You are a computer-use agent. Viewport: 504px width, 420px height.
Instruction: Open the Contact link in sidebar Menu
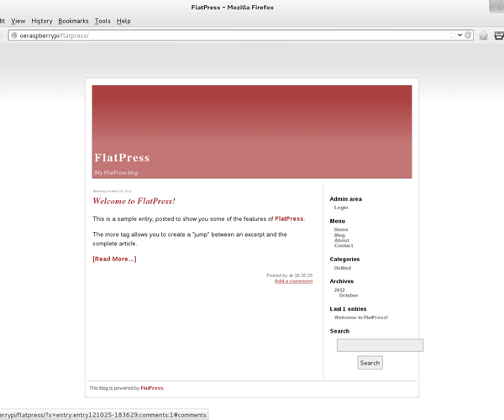[x=344, y=245]
